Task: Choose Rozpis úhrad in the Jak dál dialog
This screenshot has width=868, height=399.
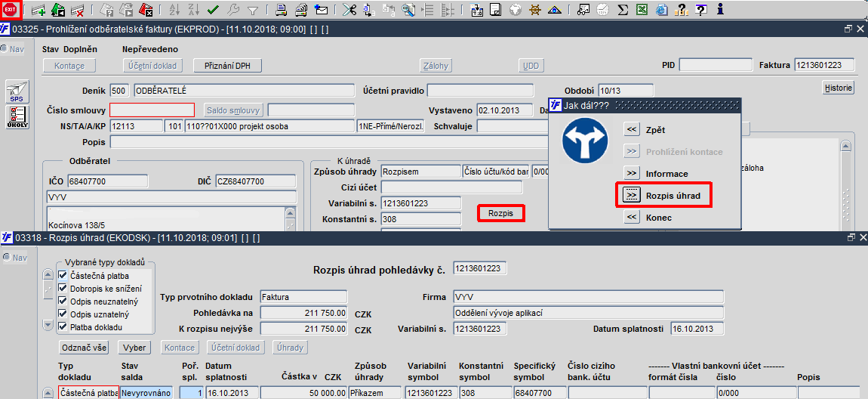Action: point(663,196)
